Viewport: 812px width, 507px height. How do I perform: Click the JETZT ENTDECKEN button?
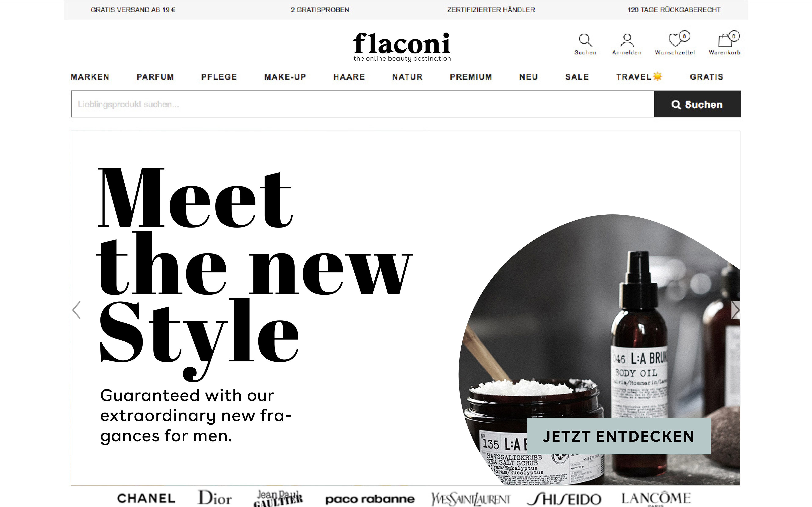tap(619, 436)
